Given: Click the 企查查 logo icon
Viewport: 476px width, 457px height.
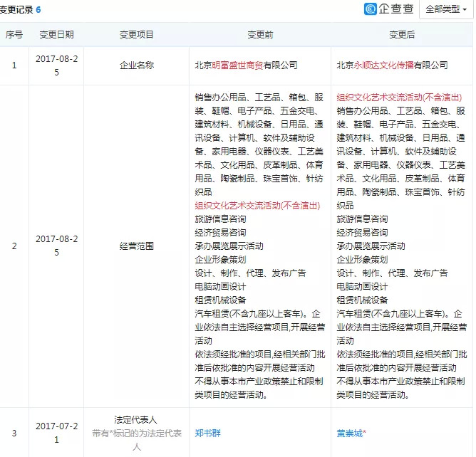Looking at the screenshot, I should (x=371, y=9).
